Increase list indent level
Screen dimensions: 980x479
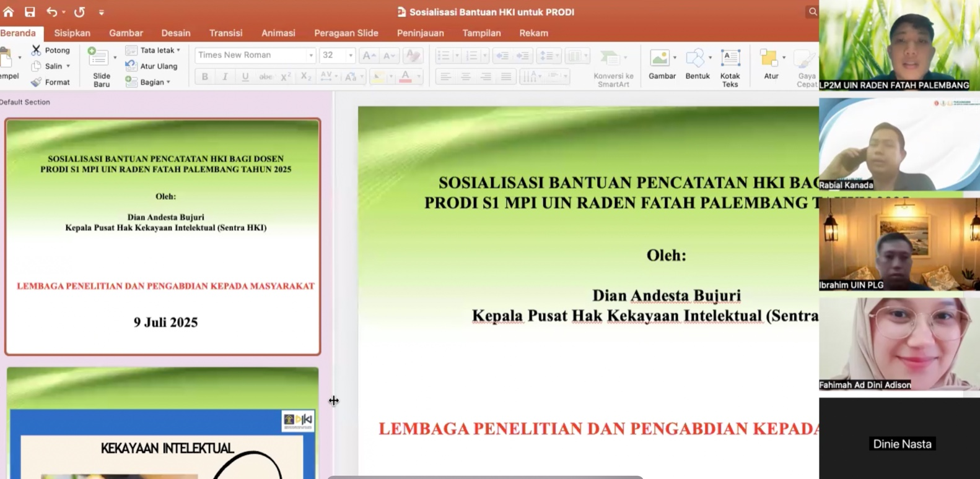click(523, 56)
